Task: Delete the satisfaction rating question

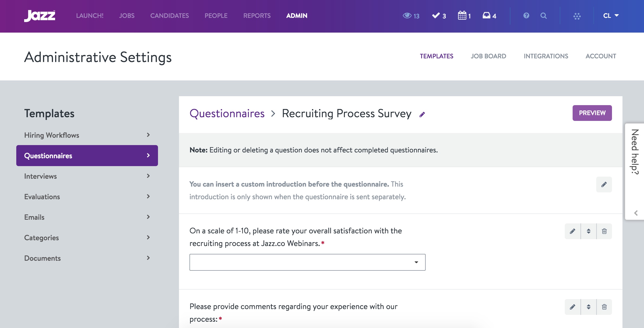Action: tap(604, 231)
